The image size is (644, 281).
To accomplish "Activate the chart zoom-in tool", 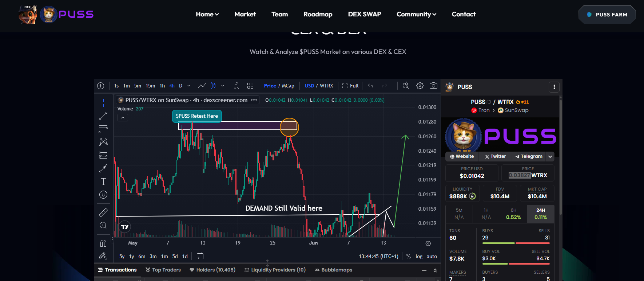I will click(x=103, y=225).
